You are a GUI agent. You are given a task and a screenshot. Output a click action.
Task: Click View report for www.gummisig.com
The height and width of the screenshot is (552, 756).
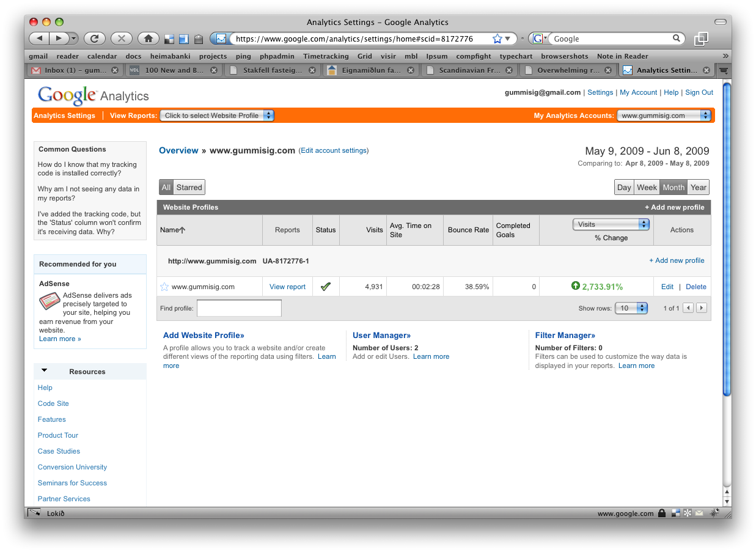tap(287, 287)
